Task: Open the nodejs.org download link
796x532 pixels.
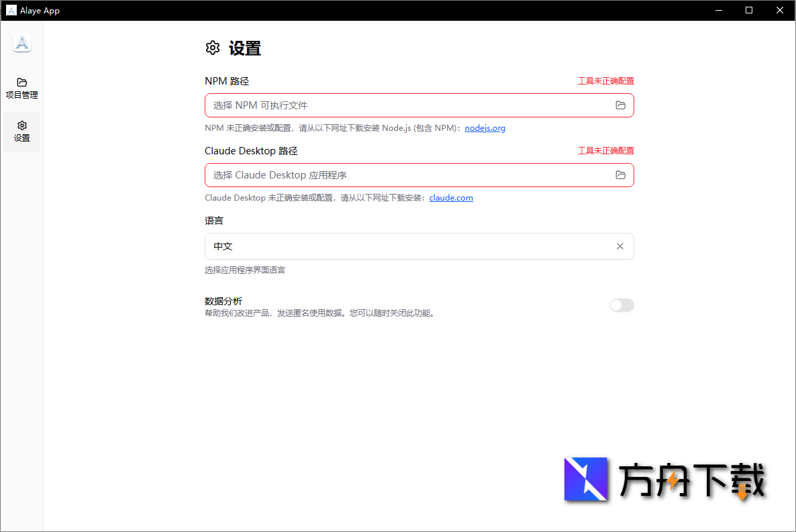Action: 485,127
